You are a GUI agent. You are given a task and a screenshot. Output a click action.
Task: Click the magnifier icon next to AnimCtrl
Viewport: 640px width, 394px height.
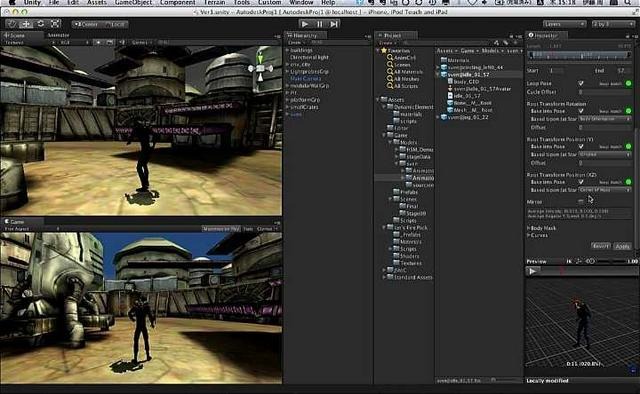pyautogui.click(x=390, y=58)
